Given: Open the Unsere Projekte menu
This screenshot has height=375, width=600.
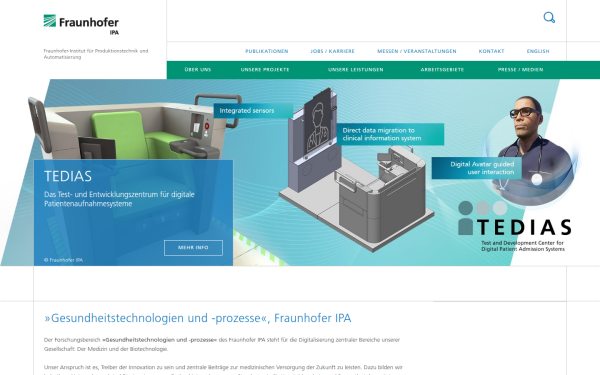Looking at the screenshot, I should (x=265, y=70).
